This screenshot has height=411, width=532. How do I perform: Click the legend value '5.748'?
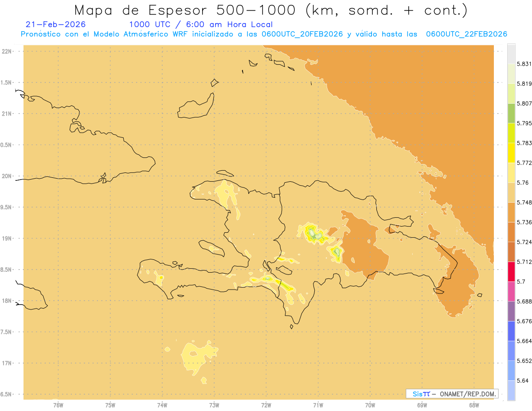point(524,202)
